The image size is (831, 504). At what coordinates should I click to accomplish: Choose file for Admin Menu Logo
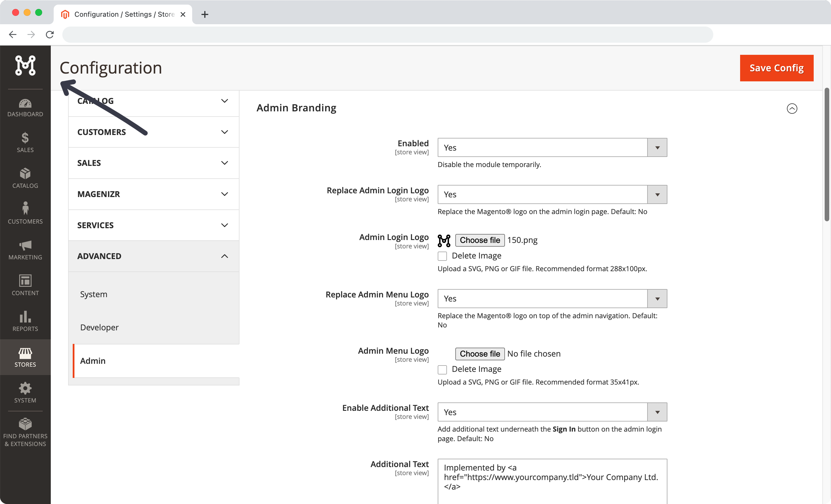480,354
